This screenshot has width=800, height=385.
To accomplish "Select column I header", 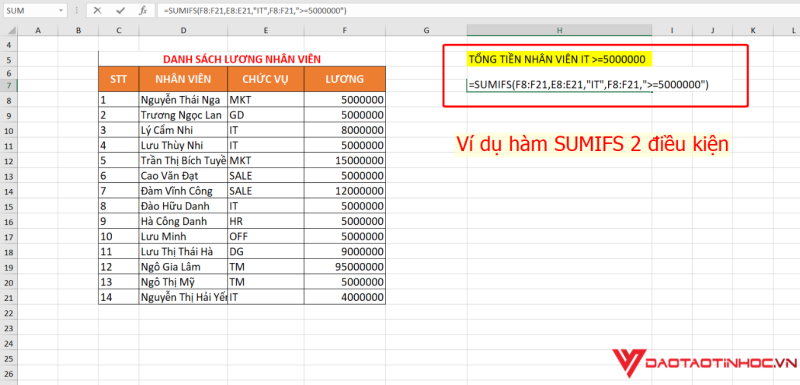I will [672, 31].
